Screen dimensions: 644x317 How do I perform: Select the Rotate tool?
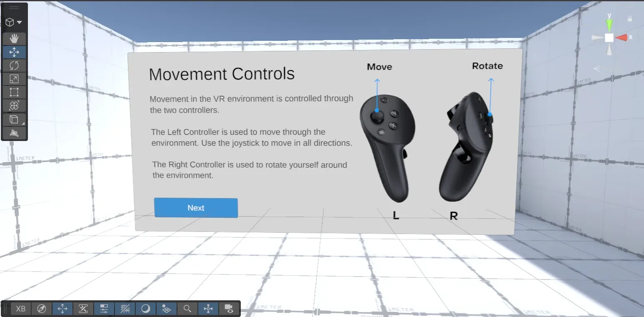(14, 65)
